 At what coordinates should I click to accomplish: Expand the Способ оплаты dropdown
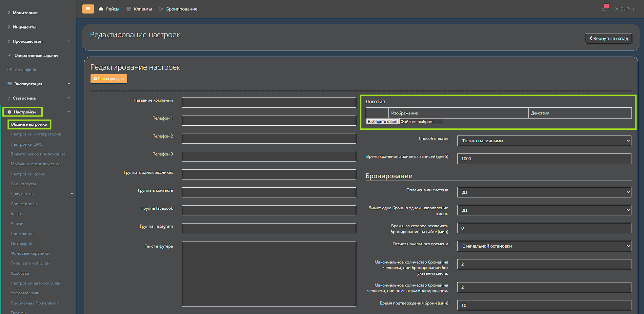coord(544,141)
